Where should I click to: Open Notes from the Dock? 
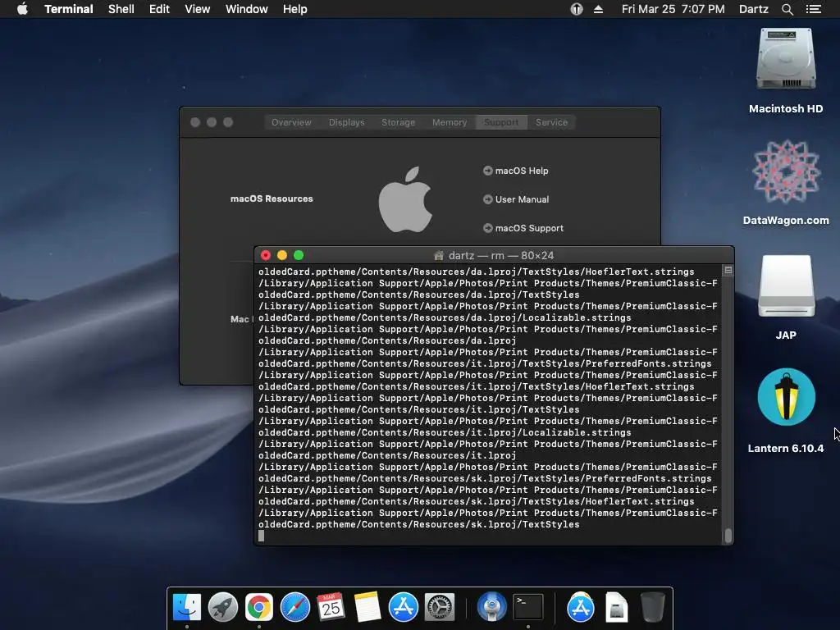point(367,608)
